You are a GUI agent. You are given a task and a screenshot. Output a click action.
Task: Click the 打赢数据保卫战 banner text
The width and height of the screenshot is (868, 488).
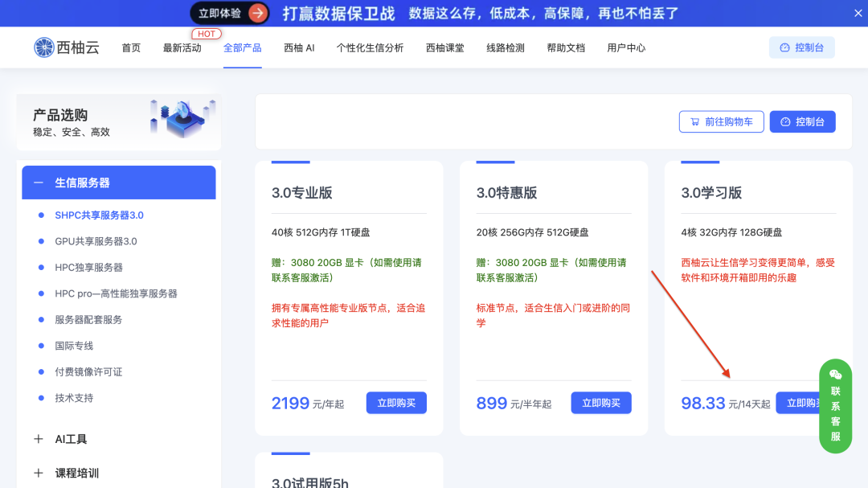[x=339, y=14]
